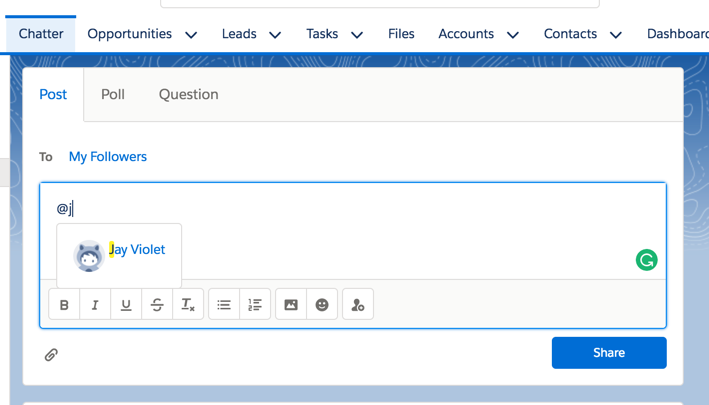Screen dimensions: 709x405
Task: Click the Share button
Action: click(609, 353)
